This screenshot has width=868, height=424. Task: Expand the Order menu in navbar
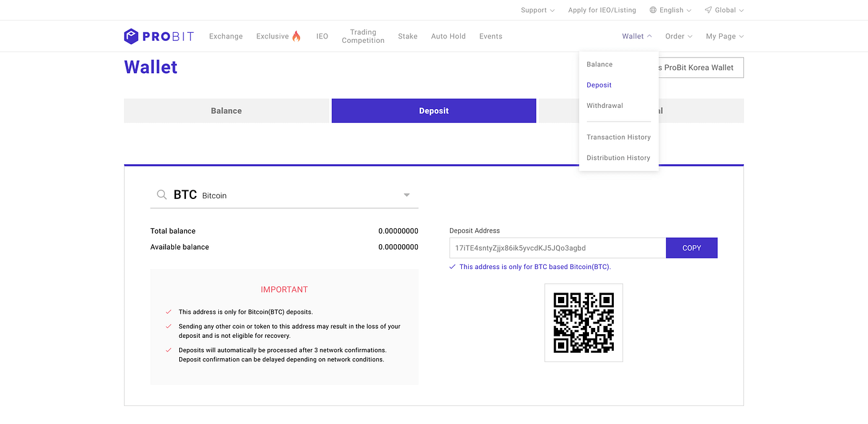point(679,36)
